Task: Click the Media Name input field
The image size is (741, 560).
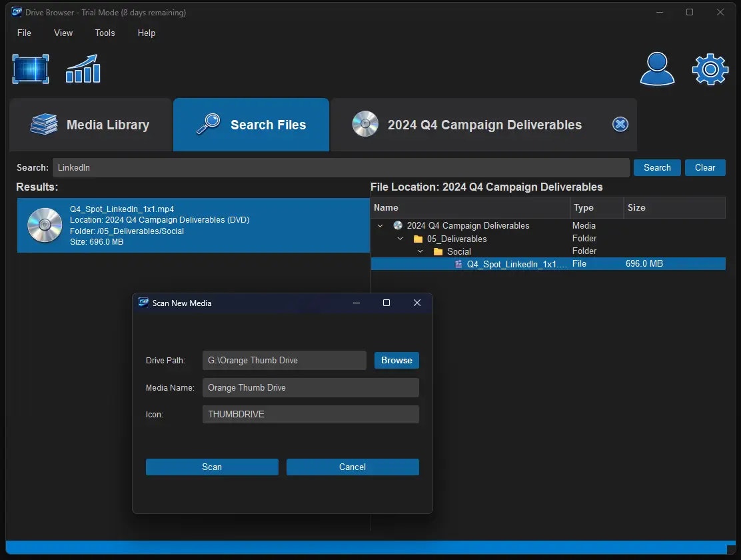Action: (x=311, y=387)
